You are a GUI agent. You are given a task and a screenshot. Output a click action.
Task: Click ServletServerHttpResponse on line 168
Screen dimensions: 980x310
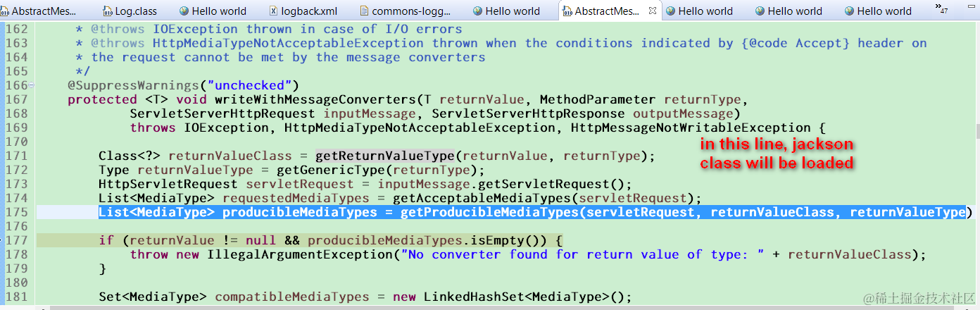[527, 113]
